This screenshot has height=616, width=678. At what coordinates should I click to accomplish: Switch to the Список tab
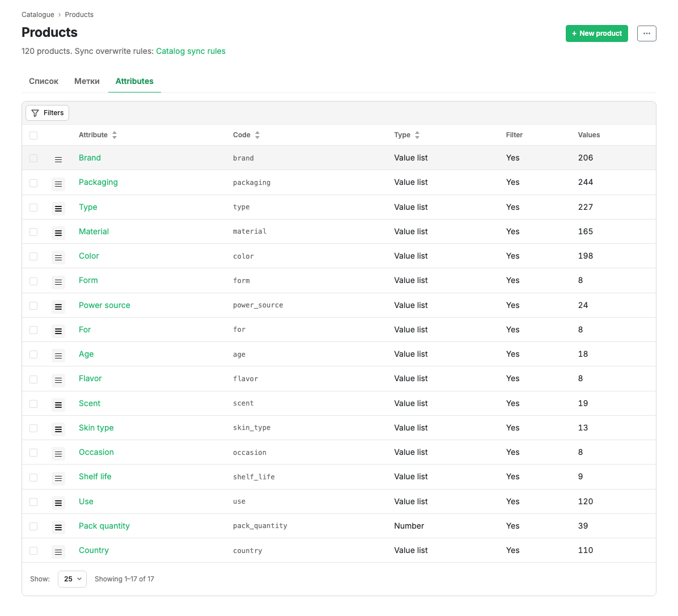[44, 81]
